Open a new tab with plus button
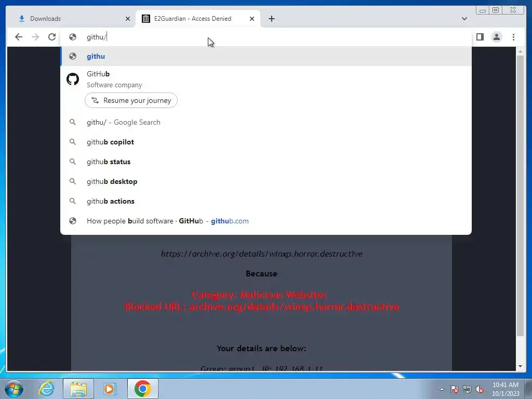Screen dimensions: 532x399 271,19
